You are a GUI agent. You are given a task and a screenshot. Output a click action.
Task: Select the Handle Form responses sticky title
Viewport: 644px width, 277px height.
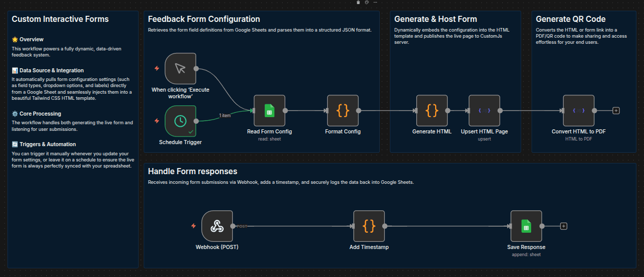[193, 172]
